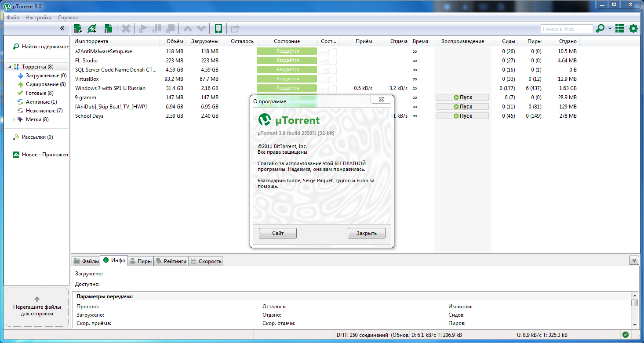644x343 pixels.
Task: Click the DHT connections status bar entry
Action: [372, 335]
